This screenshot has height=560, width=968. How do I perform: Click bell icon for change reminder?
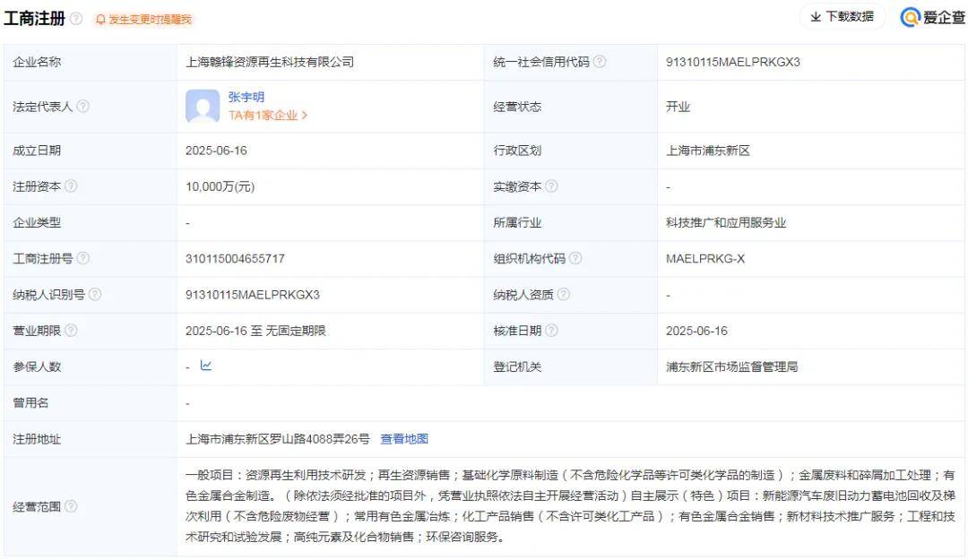[x=100, y=20]
